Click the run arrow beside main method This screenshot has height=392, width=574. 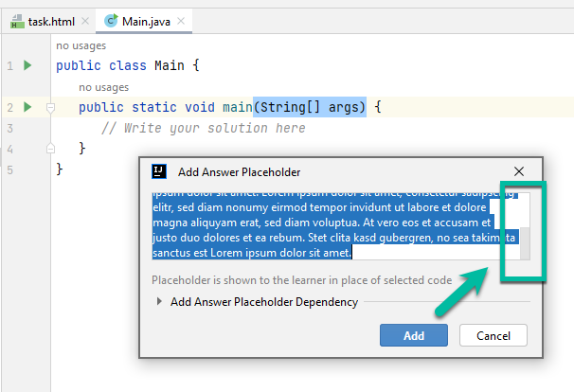click(27, 107)
